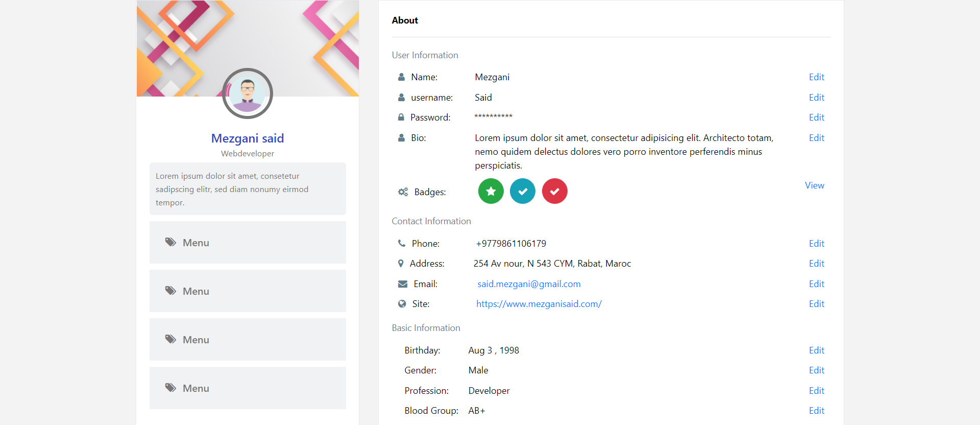Click the Basic Information section heading

(426, 327)
